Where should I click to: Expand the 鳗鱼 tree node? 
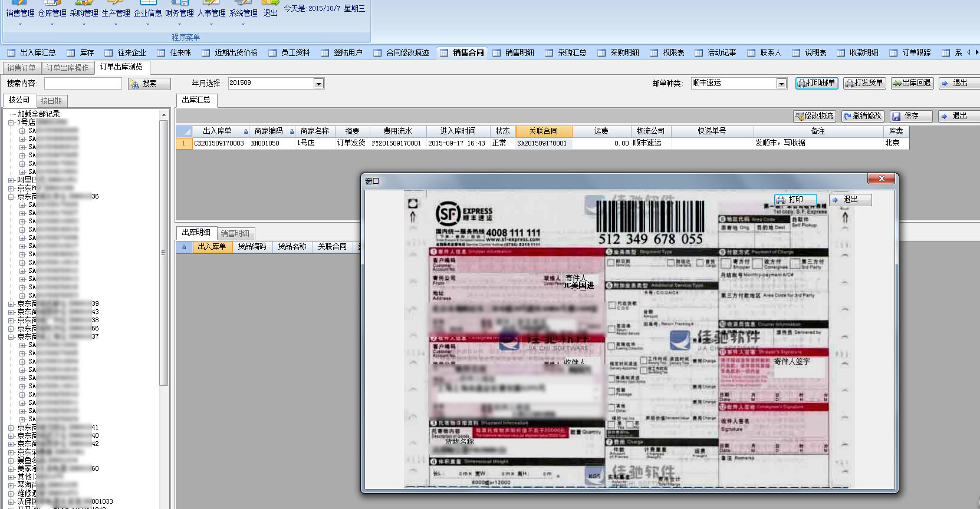[x=11, y=461]
